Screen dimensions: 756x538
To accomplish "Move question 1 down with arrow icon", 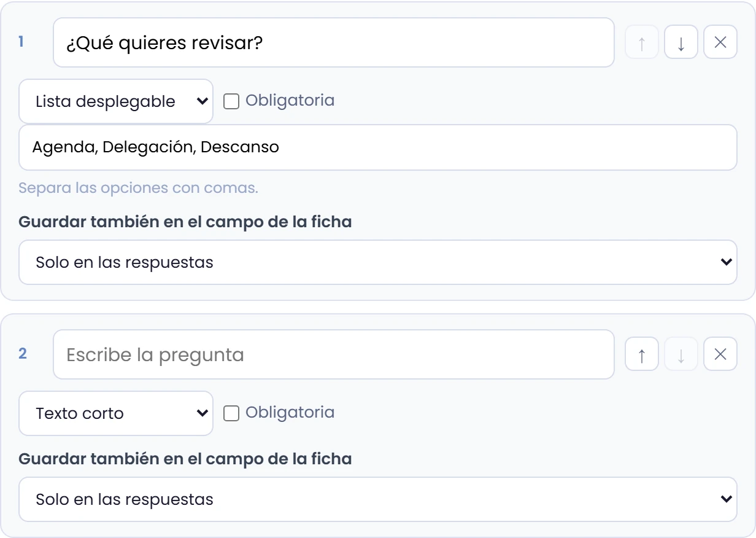I will (681, 42).
